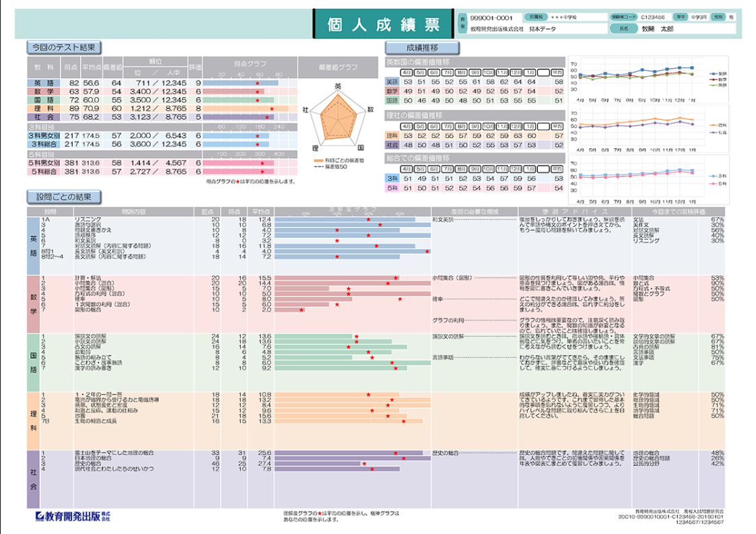Click the red star in 英語 得点グラフ bar
The height and width of the screenshot is (534, 756).
(257, 83)
